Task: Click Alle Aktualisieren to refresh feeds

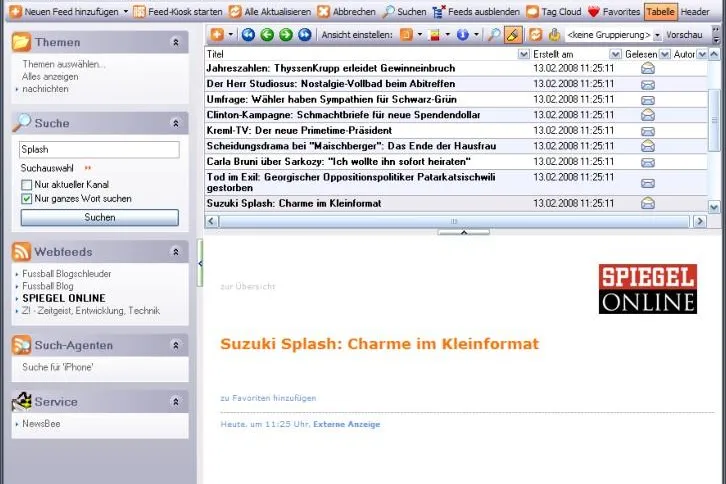Action: (x=270, y=12)
